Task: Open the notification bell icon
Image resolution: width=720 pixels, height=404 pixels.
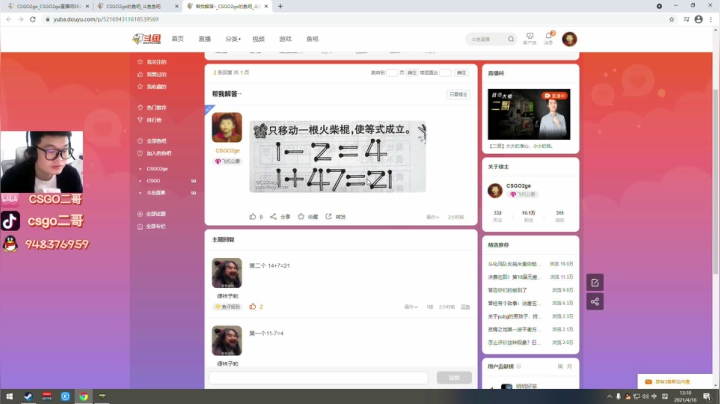Action: [x=549, y=38]
